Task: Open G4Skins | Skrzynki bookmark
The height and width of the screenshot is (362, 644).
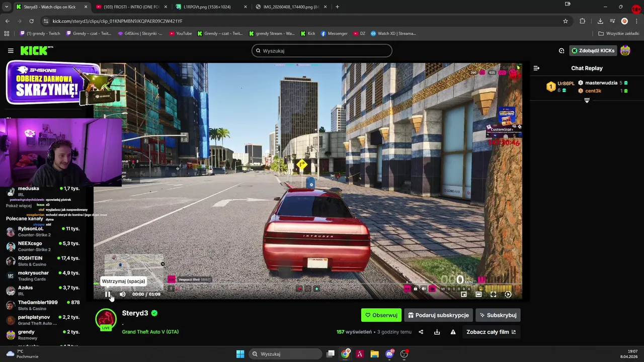Action: 140,34
